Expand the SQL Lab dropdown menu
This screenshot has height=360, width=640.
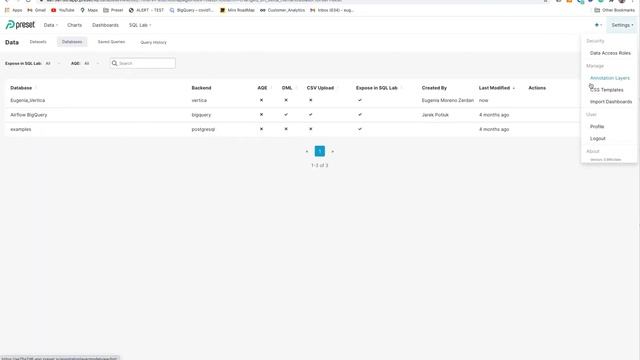click(140, 25)
